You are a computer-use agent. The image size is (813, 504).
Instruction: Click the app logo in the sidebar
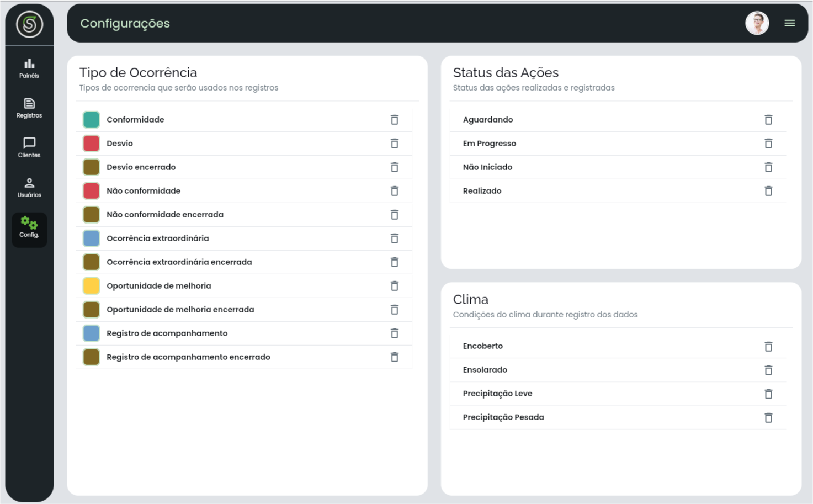tap(29, 24)
